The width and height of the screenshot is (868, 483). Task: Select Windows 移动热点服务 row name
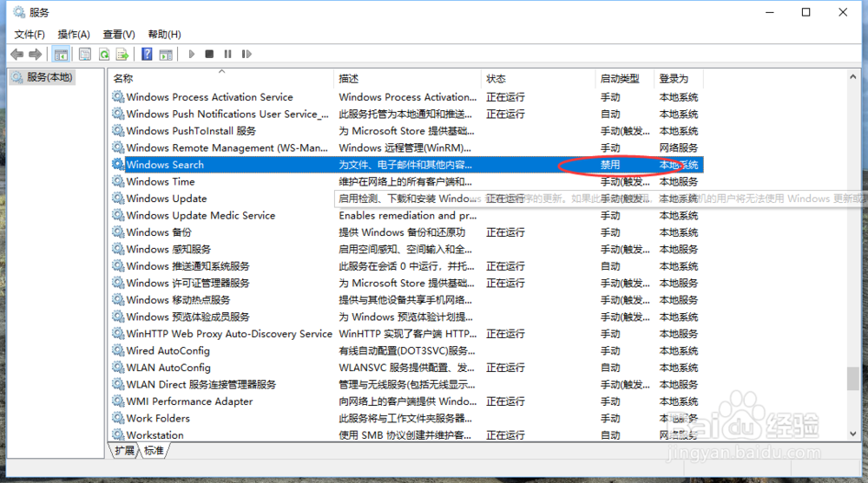point(178,300)
